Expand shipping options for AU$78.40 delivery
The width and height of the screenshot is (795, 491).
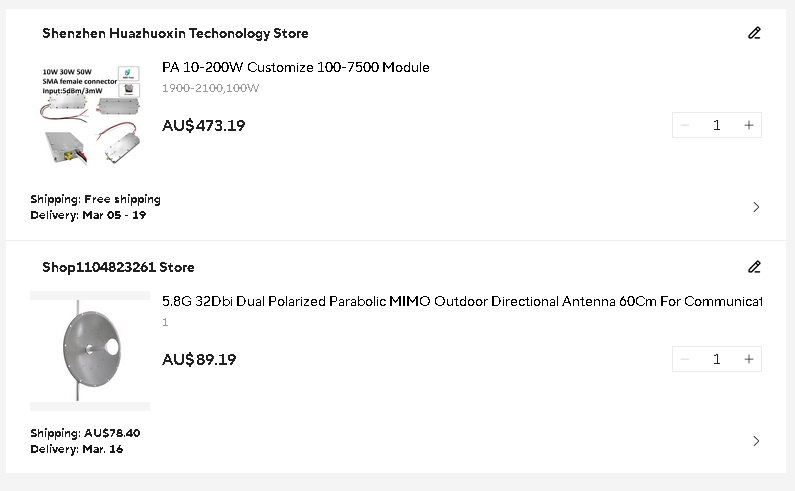click(x=756, y=441)
